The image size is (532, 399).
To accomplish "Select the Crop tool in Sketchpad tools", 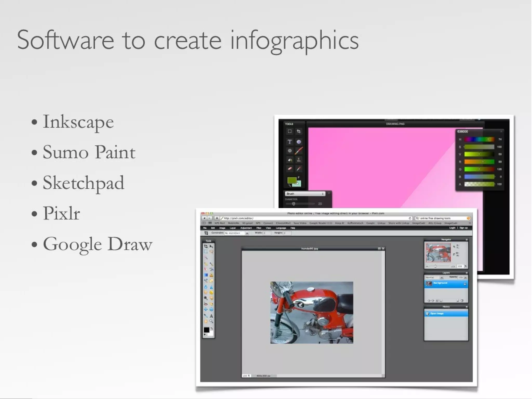I will point(299,131).
